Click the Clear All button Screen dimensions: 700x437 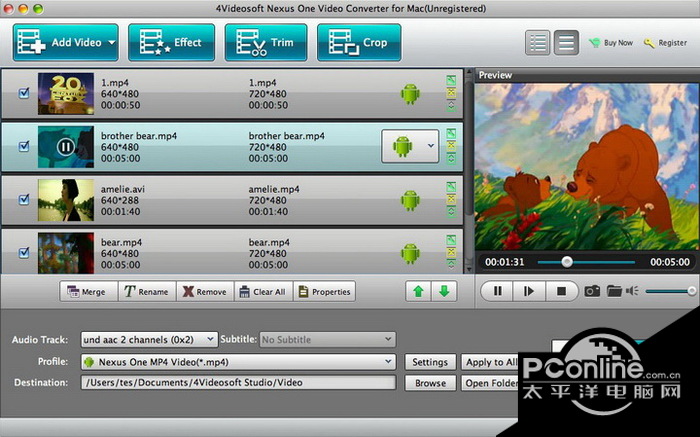(x=263, y=291)
